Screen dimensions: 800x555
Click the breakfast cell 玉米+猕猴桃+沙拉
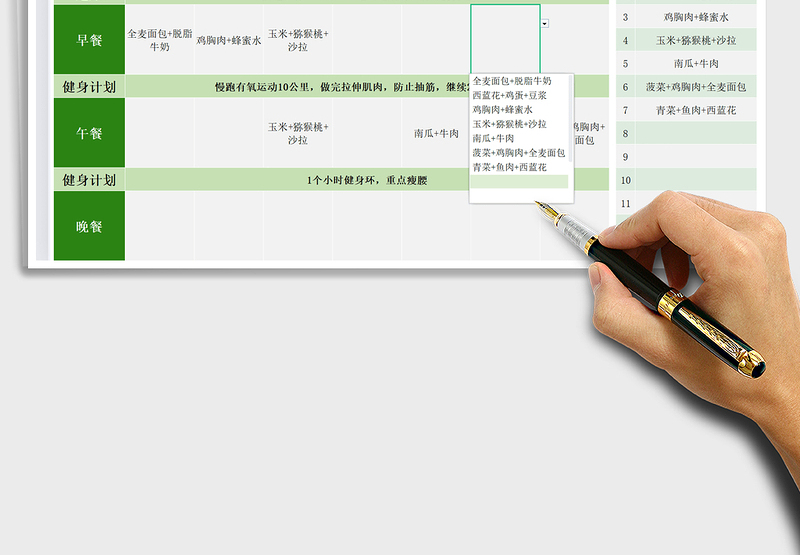[298, 39]
